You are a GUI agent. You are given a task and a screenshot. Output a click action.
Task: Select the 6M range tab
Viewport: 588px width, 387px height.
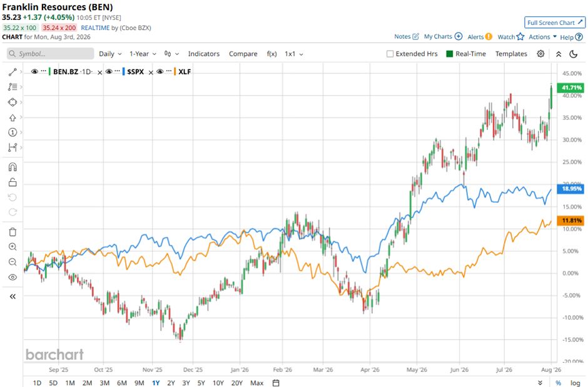point(122,383)
